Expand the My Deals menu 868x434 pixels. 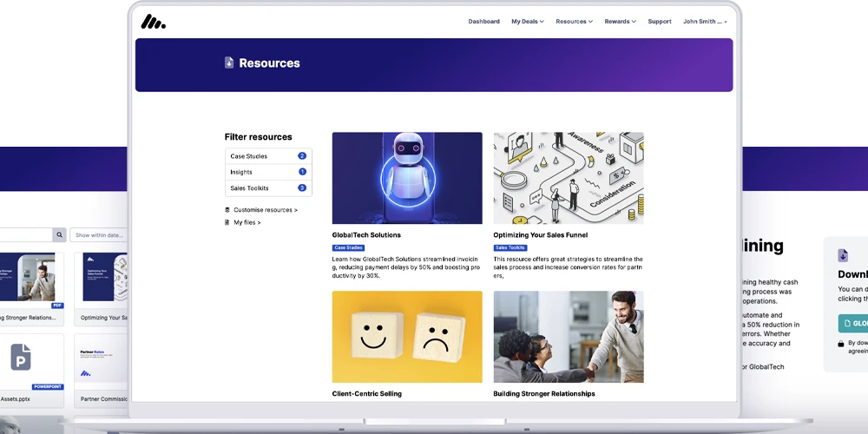coord(528,22)
